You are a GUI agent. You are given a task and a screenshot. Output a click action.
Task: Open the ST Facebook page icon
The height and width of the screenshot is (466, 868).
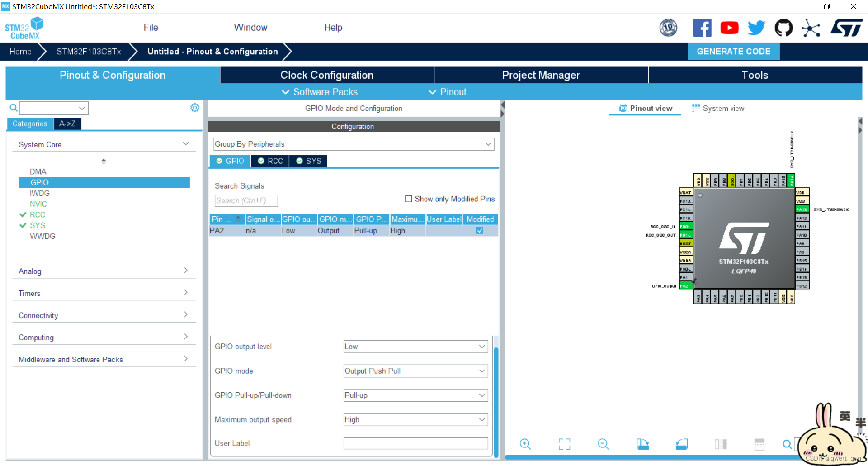point(702,28)
